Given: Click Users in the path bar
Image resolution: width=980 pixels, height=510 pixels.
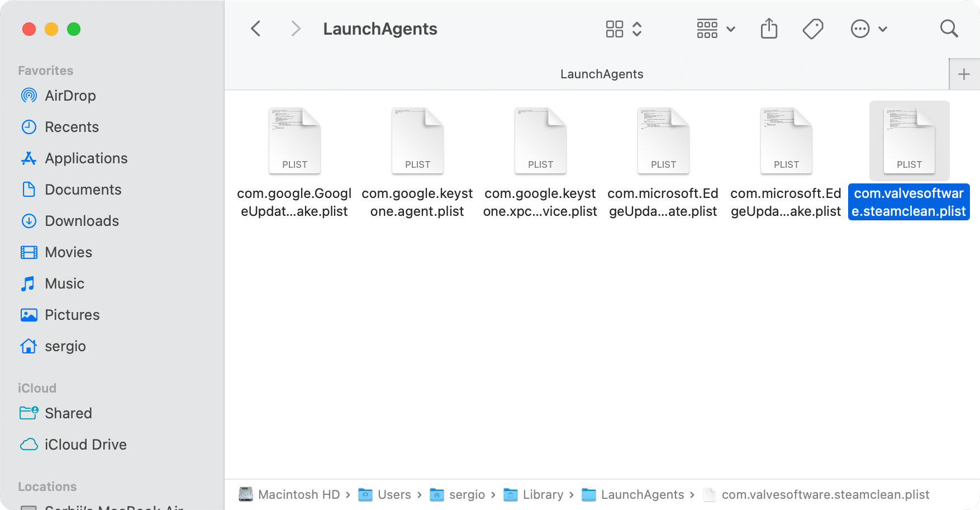Looking at the screenshot, I should tap(393, 495).
